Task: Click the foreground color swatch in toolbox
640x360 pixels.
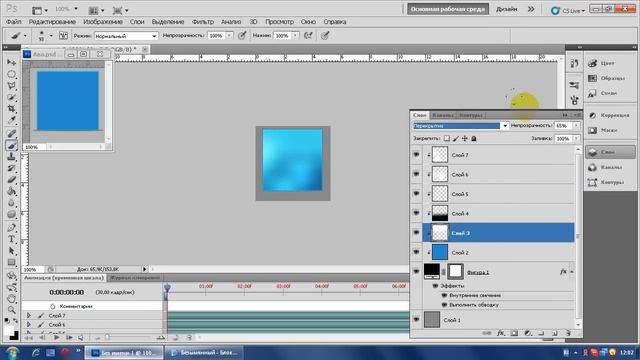Action: pos(9,331)
